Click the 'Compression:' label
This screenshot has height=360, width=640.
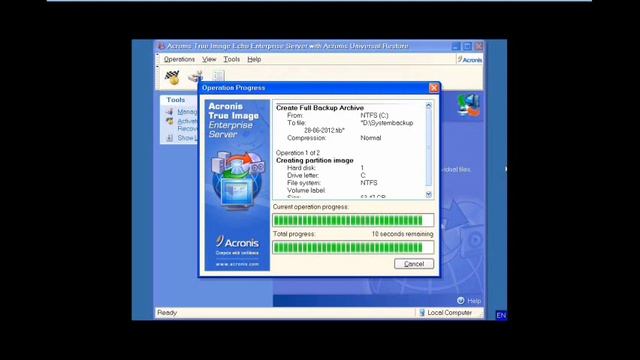307,138
